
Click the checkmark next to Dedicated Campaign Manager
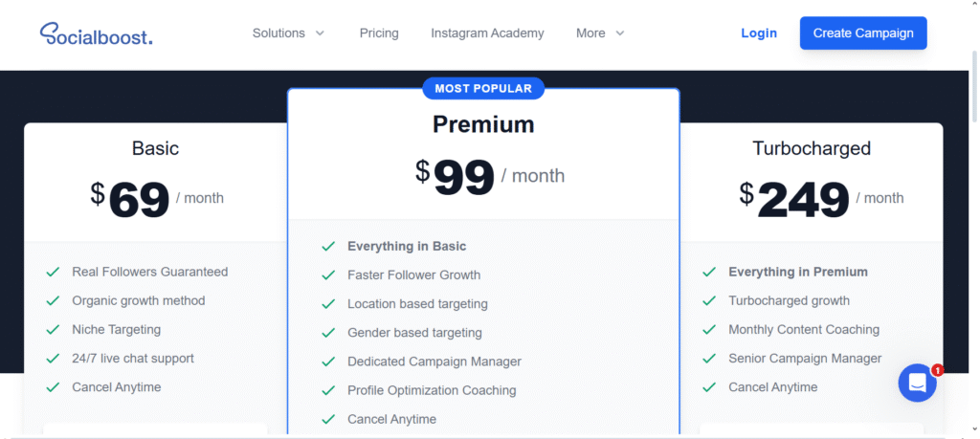click(x=328, y=362)
